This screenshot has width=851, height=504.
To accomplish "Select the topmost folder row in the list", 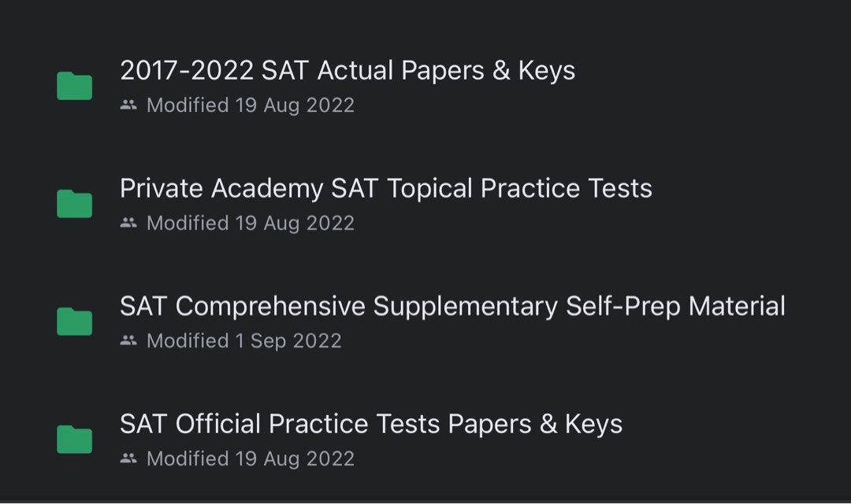I will click(x=347, y=85).
